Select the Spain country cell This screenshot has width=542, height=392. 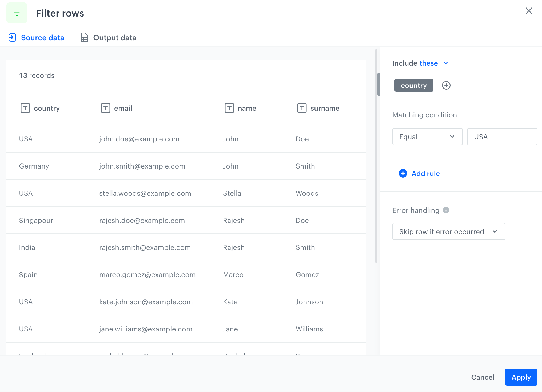coord(28,275)
